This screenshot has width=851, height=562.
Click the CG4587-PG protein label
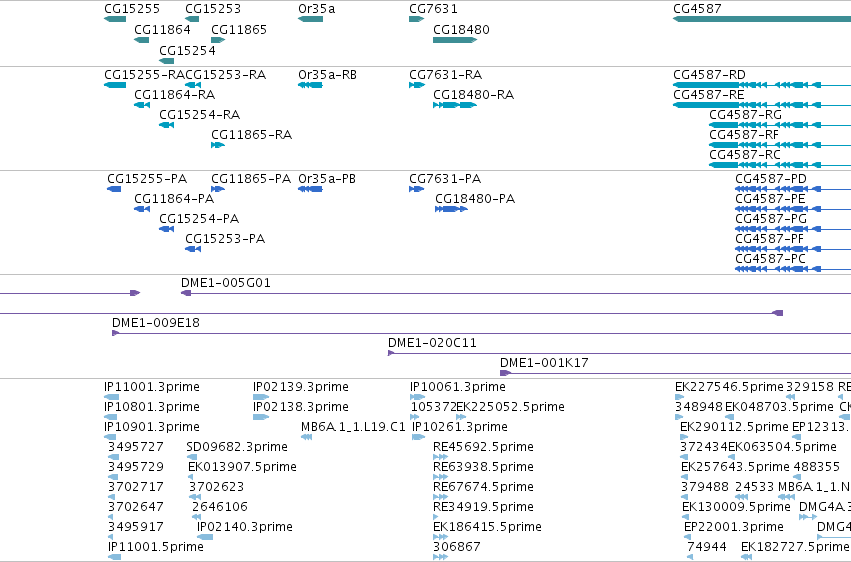771,219
